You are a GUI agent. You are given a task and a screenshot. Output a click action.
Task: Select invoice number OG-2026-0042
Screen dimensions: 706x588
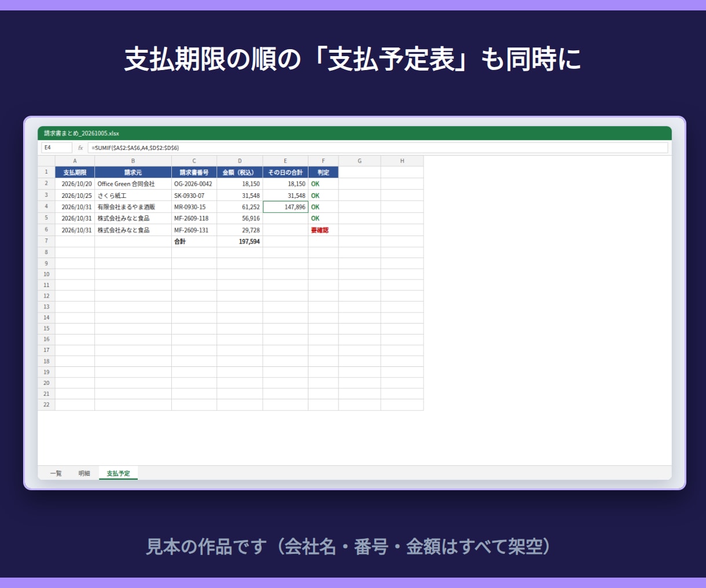(x=194, y=184)
